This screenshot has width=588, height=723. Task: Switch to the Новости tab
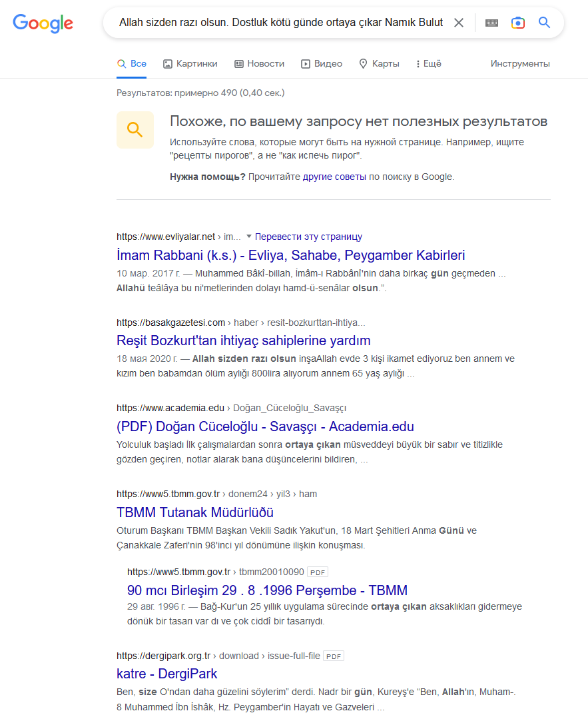point(260,63)
